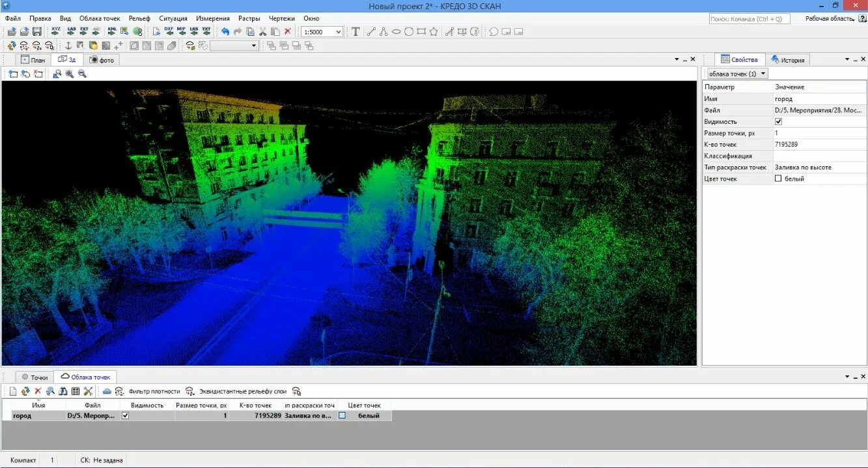This screenshot has width=868, height=468.
Task: Click the red X delete icon in the clouds panel
Action: click(38, 391)
